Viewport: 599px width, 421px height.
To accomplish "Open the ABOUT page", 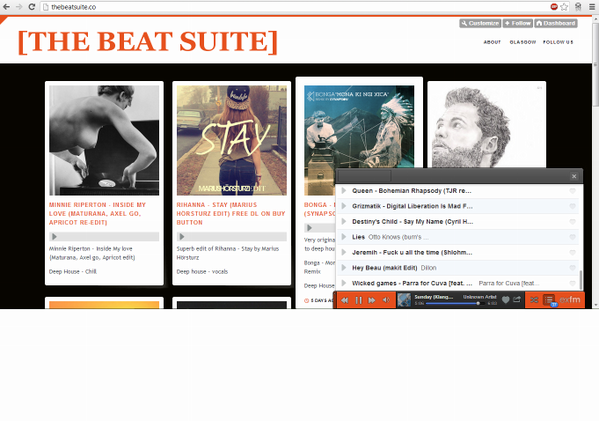I will click(x=492, y=42).
